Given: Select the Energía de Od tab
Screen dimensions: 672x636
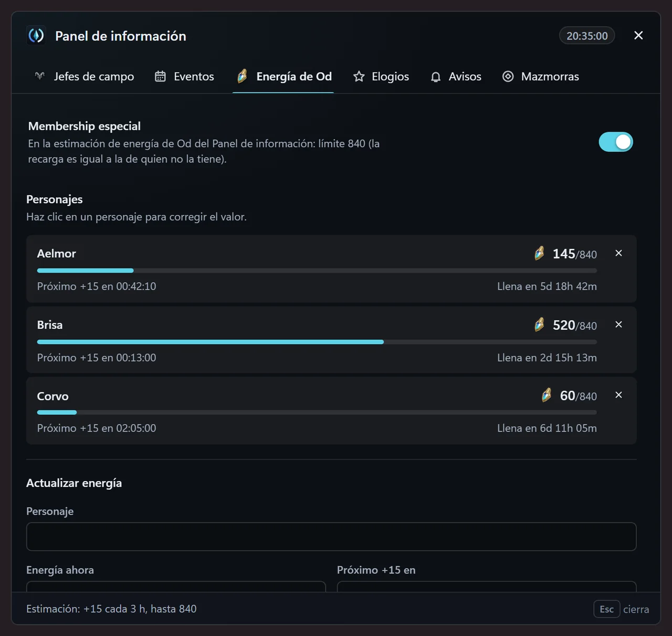Looking at the screenshot, I should tap(283, 77).
